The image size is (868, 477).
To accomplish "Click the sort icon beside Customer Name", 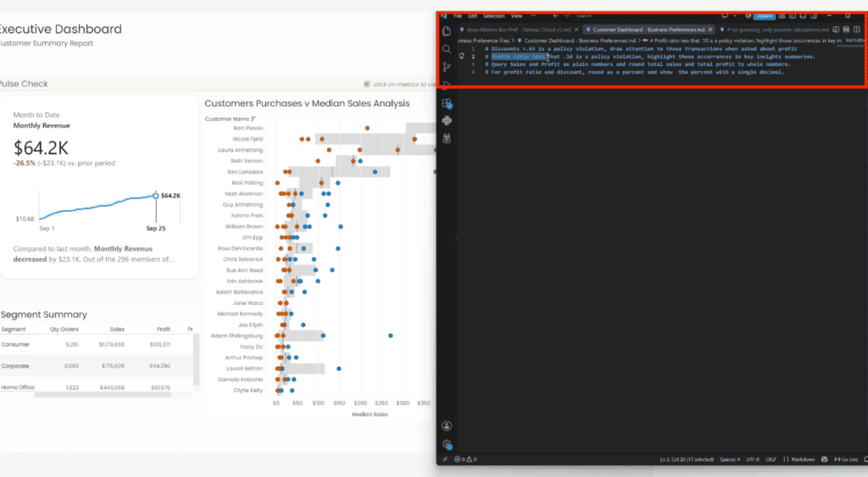I will tap(253, 119).
